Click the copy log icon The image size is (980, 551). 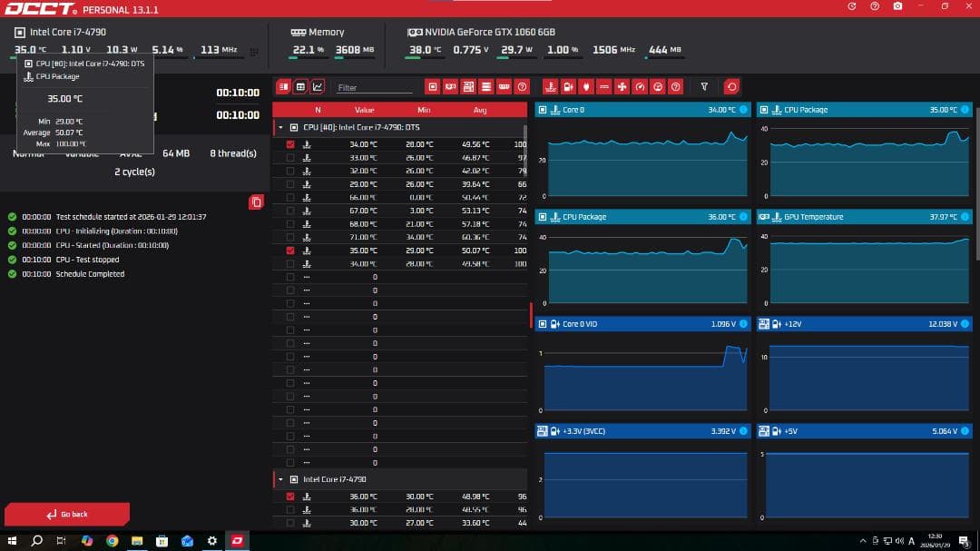(x=256, y=202)
